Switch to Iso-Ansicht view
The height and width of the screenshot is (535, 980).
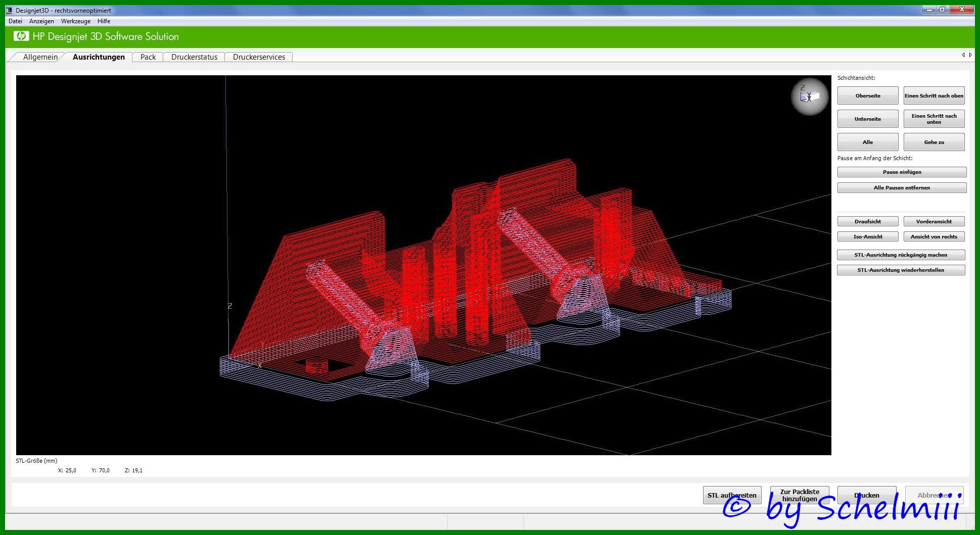(x=868, y=236)
